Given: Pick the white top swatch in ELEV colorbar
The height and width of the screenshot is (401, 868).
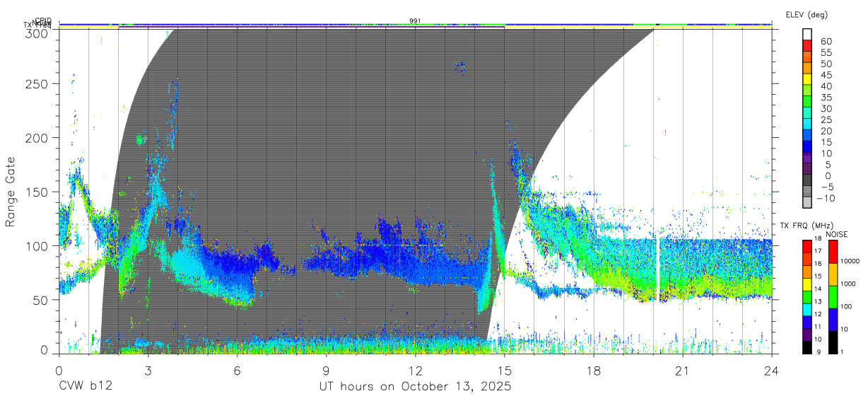Looking at the screenshot, I should pyautogui.click(x=808, y=34).
